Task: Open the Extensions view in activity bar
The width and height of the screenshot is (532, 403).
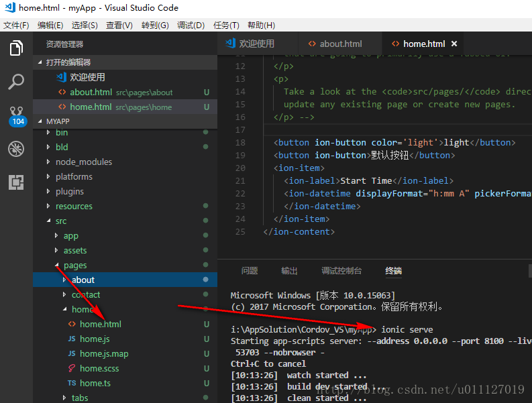Action: 16,182
